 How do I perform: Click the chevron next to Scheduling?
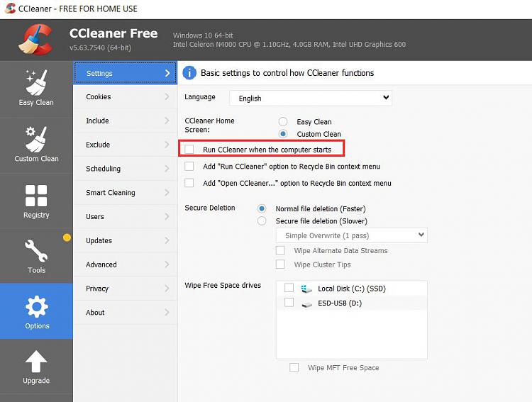(x=167, y=169)
